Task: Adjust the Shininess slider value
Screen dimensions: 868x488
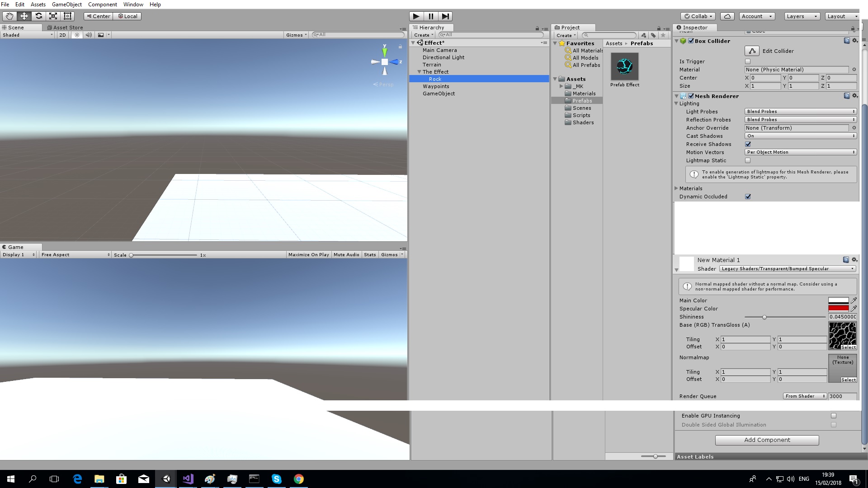Action: (764, 317)
